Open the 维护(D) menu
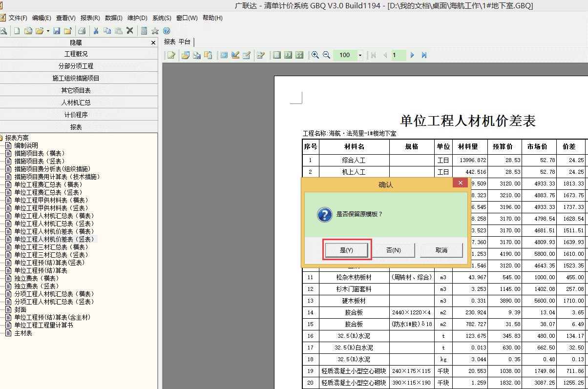The width and height of the screenshot is (588, 389). pyautogui.click(x=137, y=18)
